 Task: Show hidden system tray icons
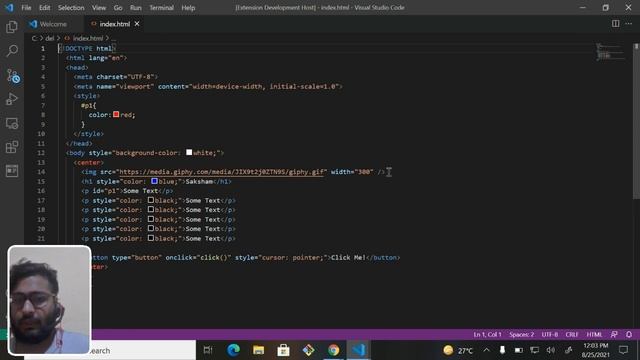[x=486, y=350]
